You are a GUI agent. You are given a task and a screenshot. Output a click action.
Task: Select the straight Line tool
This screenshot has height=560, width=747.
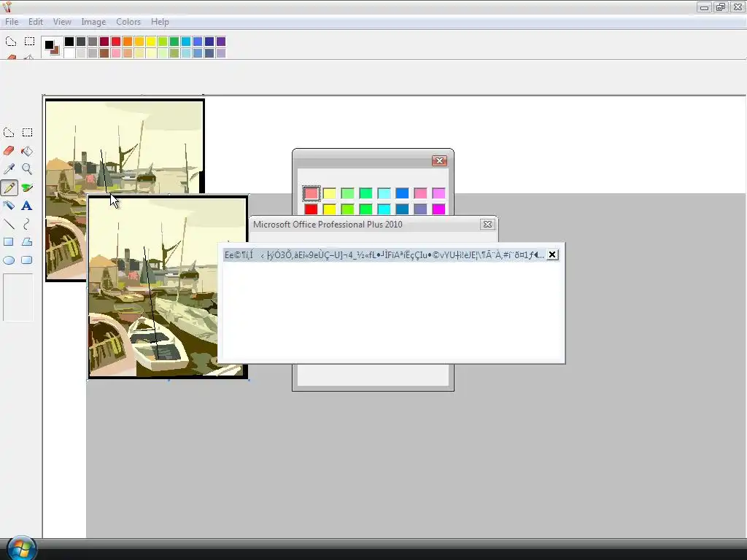click(9, 224)
